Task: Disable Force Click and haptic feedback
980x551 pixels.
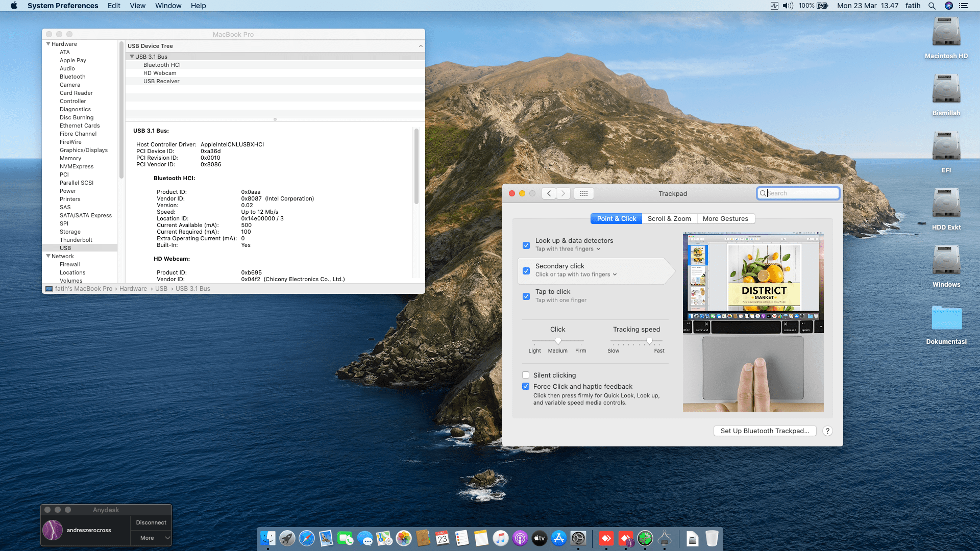Action: pyautogui.click(x=526, y=386)
